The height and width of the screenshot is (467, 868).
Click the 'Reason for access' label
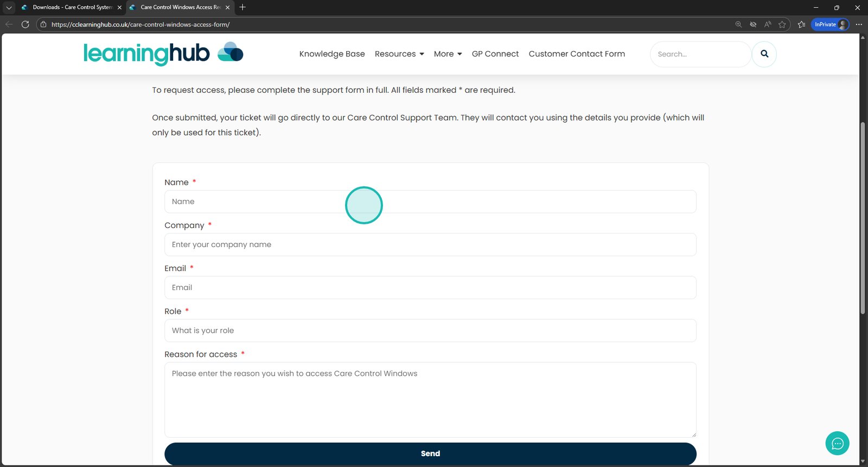[x=201, y=354]
